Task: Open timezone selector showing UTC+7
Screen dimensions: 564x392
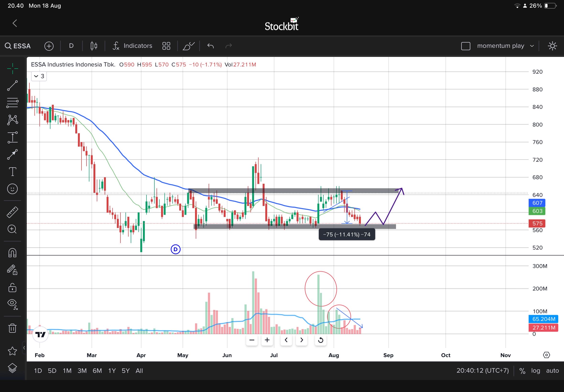Action: (x=483, y=371)
